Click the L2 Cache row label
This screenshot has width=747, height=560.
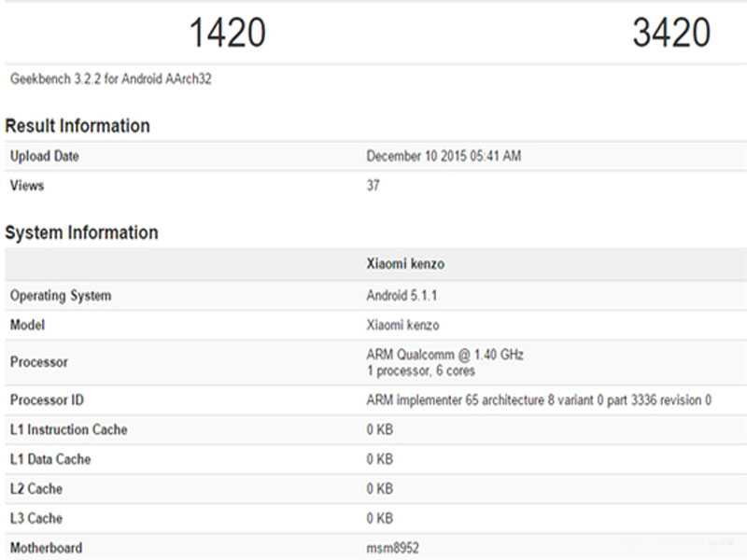pyautogui.click(x=36, y=489)
